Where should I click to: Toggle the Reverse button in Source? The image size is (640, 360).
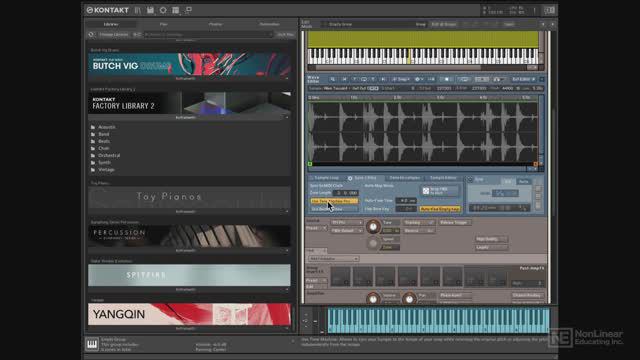pos(419,231)
